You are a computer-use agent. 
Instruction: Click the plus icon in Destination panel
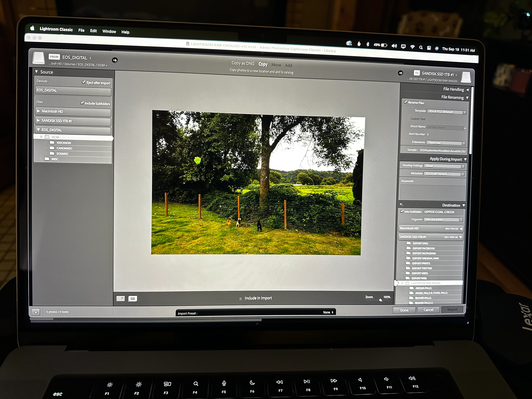point(401,204)
